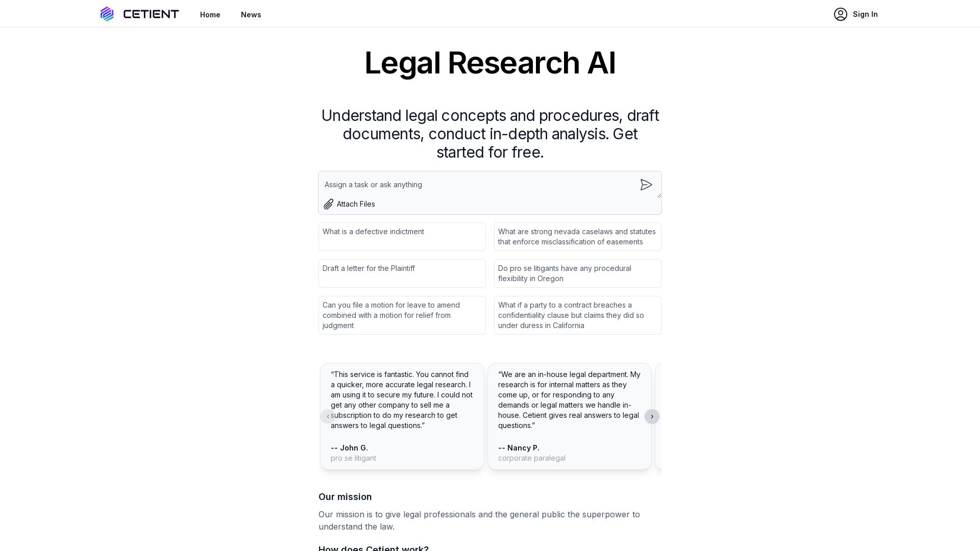
Task: Click the next testimonial arrow
Action: tap(652, 416)
